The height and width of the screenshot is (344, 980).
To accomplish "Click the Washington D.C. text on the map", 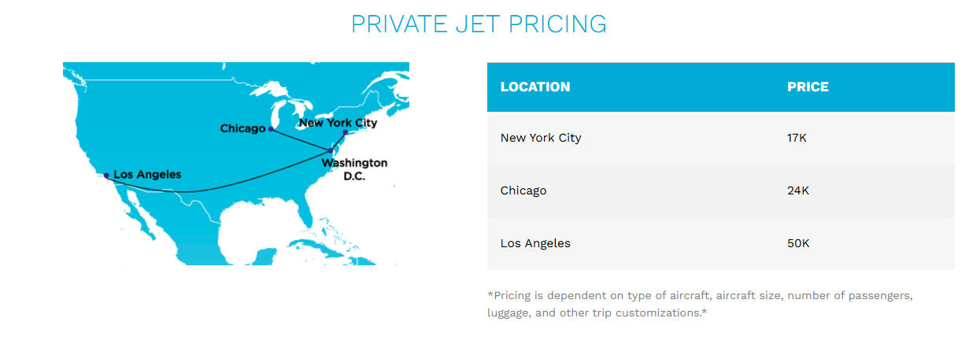I will click(x=354, y=169).
